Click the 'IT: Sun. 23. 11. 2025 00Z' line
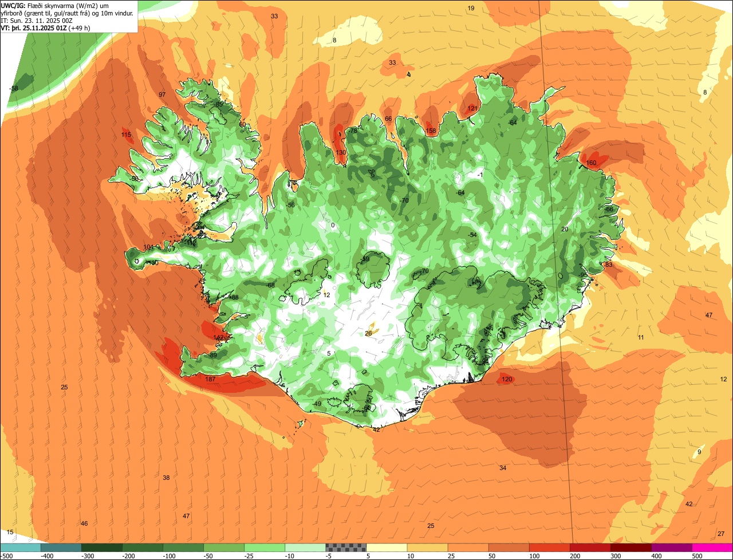Image resolution: width=733 pixels, height=560 pixels. (37, 20)
